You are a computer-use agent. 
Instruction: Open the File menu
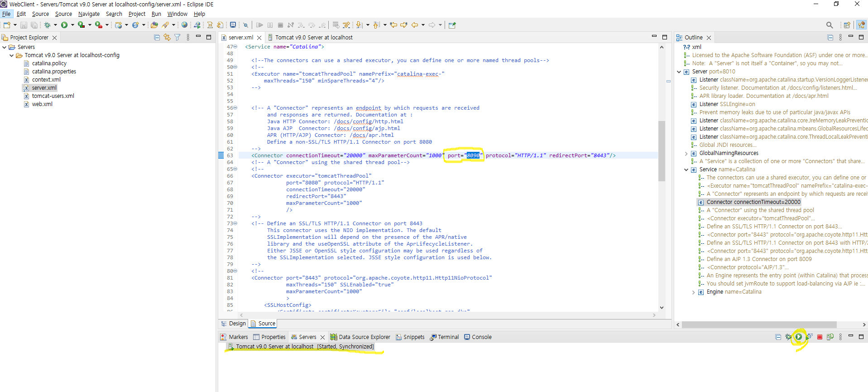6,14
